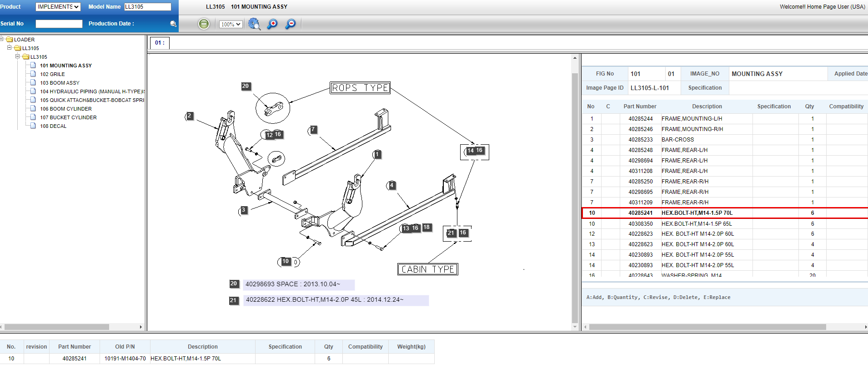Collapse the inner LL3105 folder holding the figures
This screenshot has height=380, width=868.
pyautogui.click(x=18, y=57)
